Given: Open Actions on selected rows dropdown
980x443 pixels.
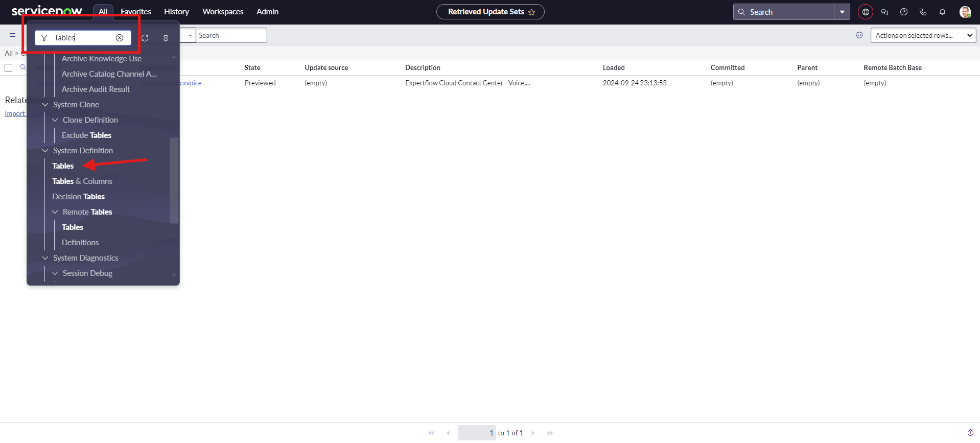Looking at the screenshot, I should (923, 35).
